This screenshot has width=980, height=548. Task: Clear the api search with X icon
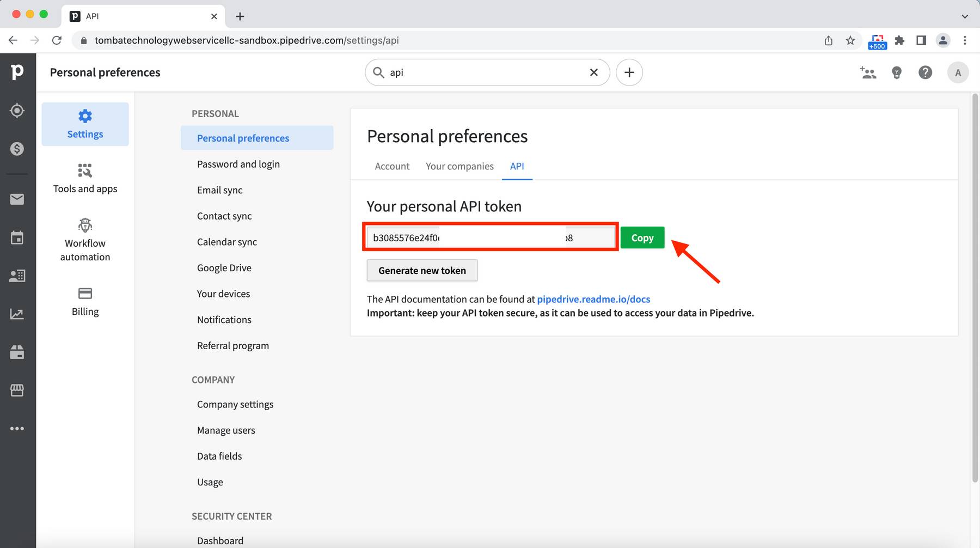point(594,72)
